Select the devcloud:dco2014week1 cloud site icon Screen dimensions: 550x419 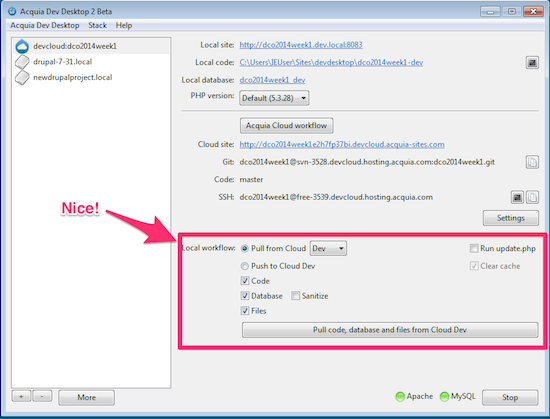point(22,46)
